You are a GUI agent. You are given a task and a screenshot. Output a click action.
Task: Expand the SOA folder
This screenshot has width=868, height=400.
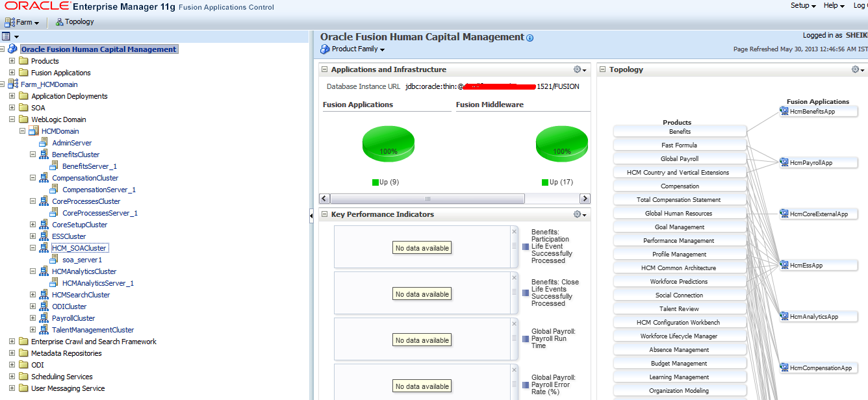12,108
